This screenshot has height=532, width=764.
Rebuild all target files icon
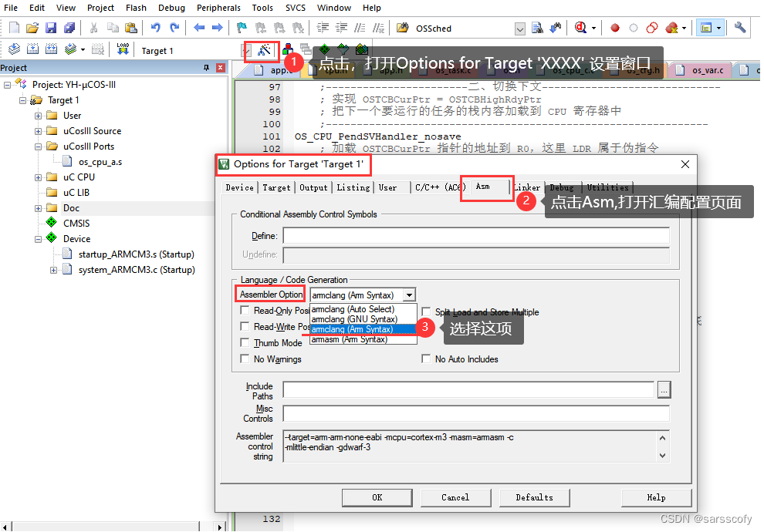51,49
